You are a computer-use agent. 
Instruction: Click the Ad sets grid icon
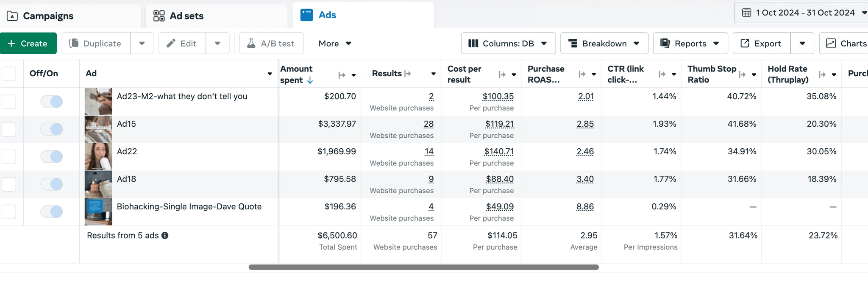159,16
